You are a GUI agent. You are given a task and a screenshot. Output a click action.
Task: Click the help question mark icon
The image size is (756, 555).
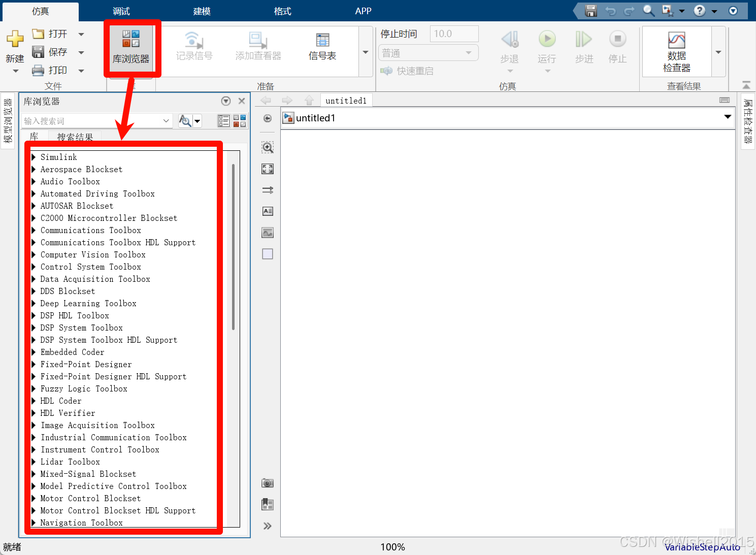pyautogui.click(x=700, y=11)
